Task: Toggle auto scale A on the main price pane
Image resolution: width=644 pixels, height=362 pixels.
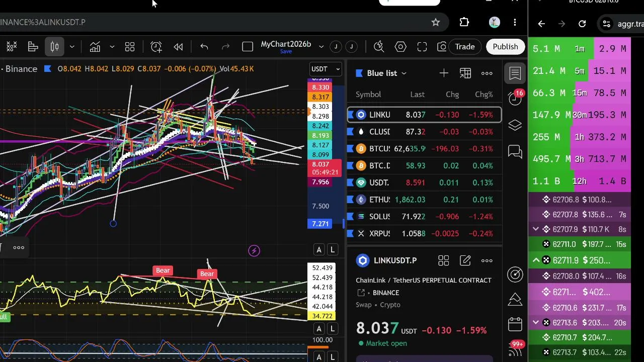Action: [x=318, y=250]
